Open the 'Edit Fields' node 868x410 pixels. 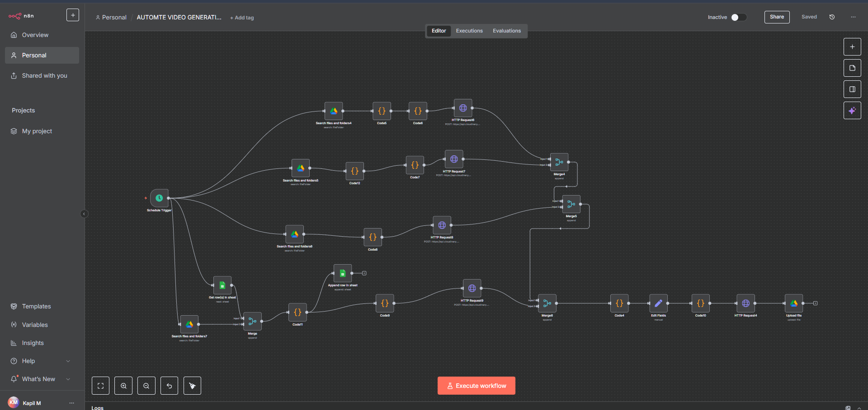[x=658, y=303]
